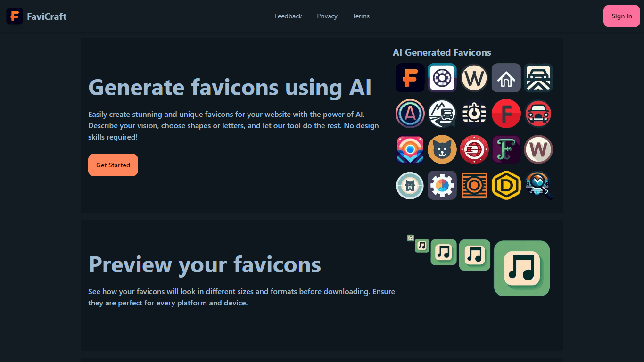
Task: Select the gray cat on orange favicon
Action: (x=442, y=149)
